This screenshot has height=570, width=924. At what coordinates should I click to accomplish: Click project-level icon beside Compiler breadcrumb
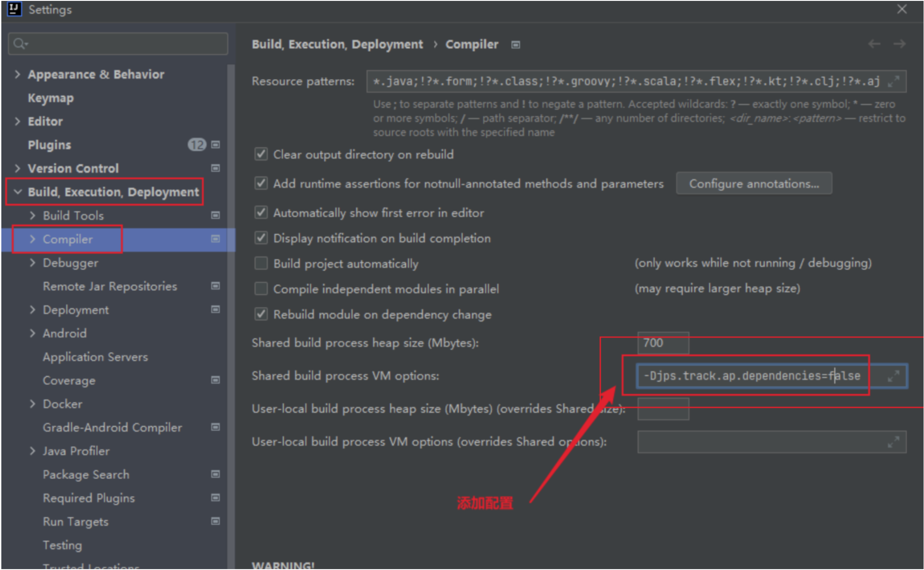coord(515,45)
